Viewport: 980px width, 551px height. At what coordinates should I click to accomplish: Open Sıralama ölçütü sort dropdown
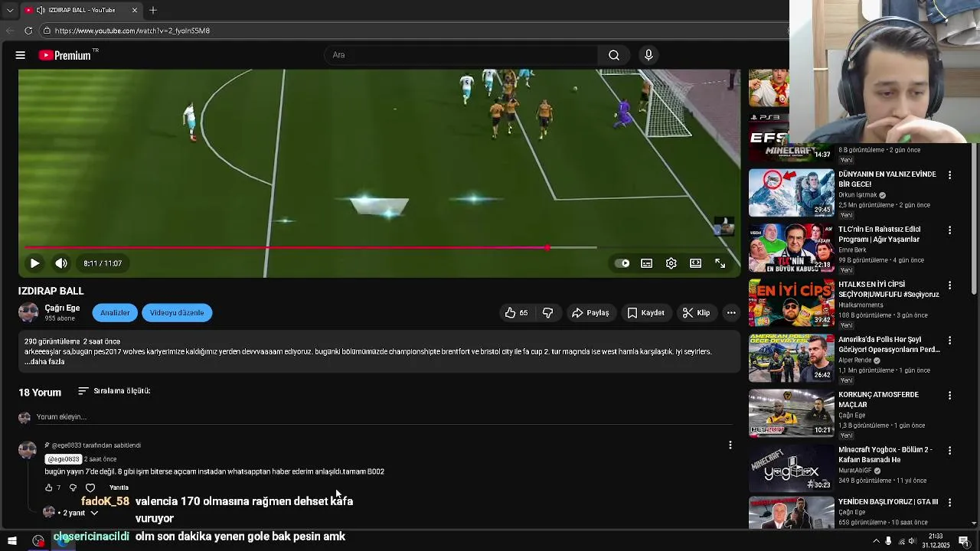[x=114, y=391]
